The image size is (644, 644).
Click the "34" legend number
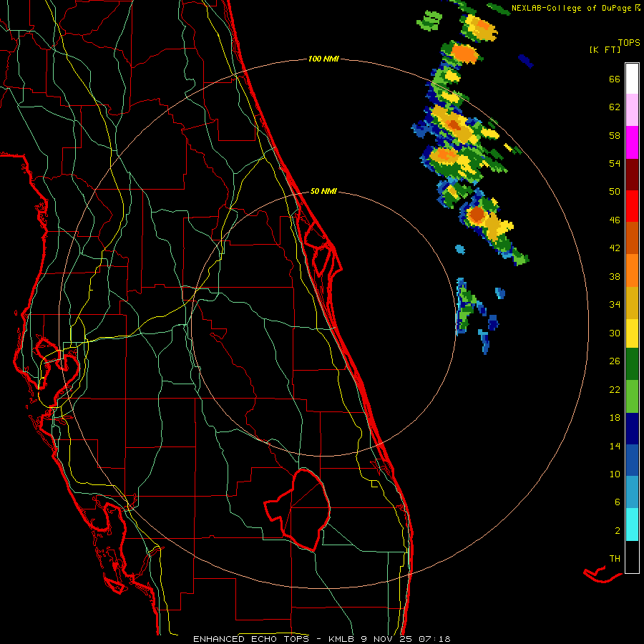(615, 305)
